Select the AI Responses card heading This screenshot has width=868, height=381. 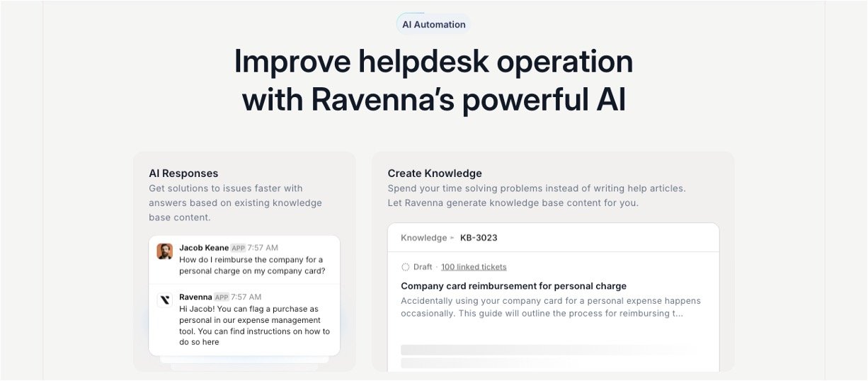[183, 174]
